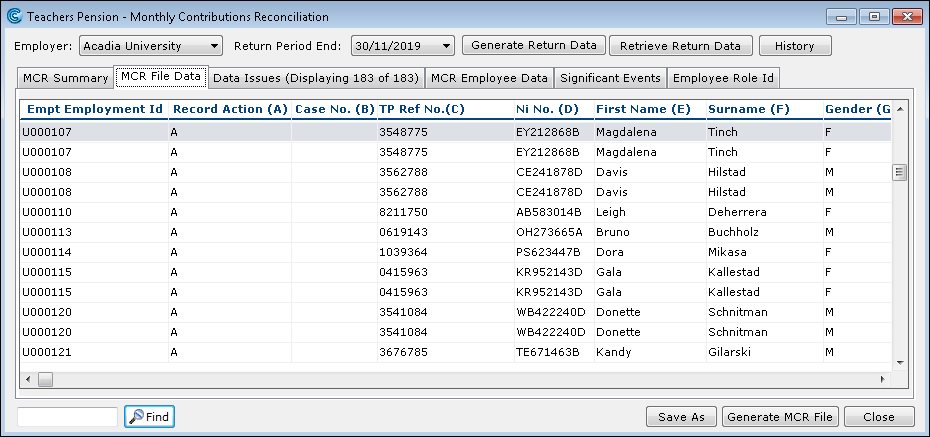The width and height of the screenshot is (930, 437).
Task: Click surname Buchholz cell
Action: tap(765, 232)
